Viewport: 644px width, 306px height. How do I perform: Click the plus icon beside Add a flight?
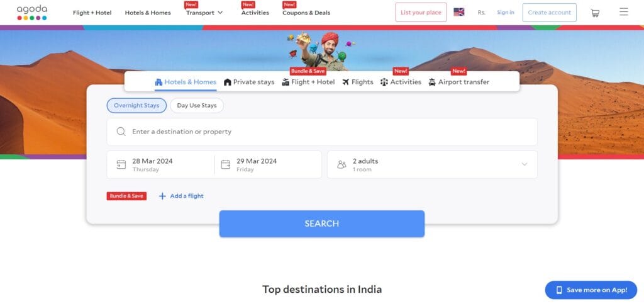click(x=162, y=196)
